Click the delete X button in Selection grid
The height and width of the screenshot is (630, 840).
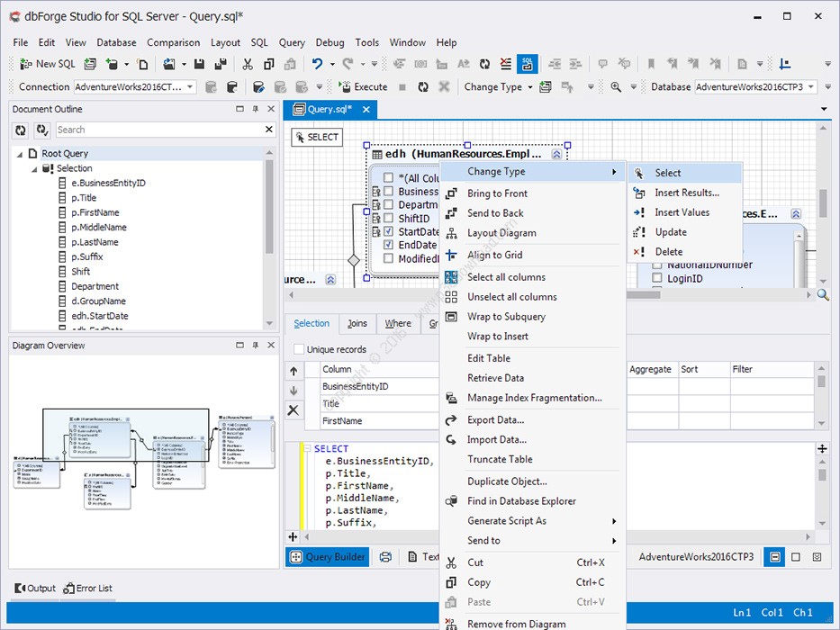tap(294, 410)
